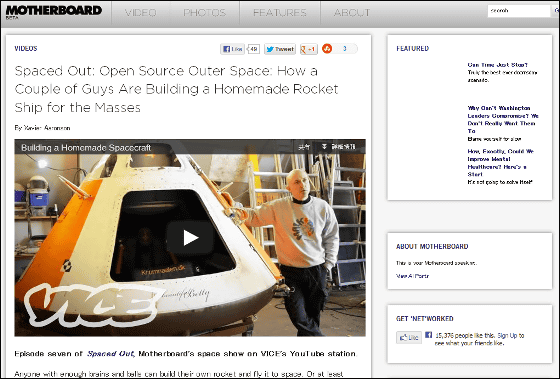Click the video title Building a Homemade Spacecraft

tap(86, 148)
